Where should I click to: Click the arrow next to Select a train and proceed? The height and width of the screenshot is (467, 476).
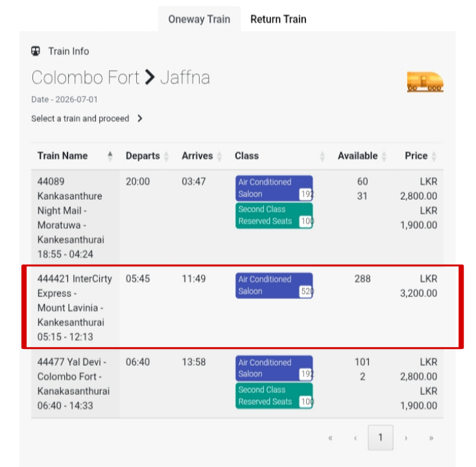139,119
